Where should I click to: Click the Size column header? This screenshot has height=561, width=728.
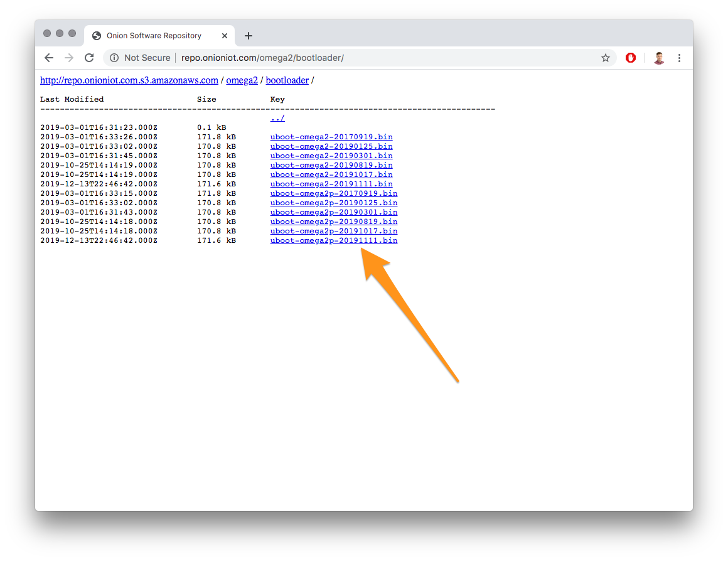coord(206,99)
